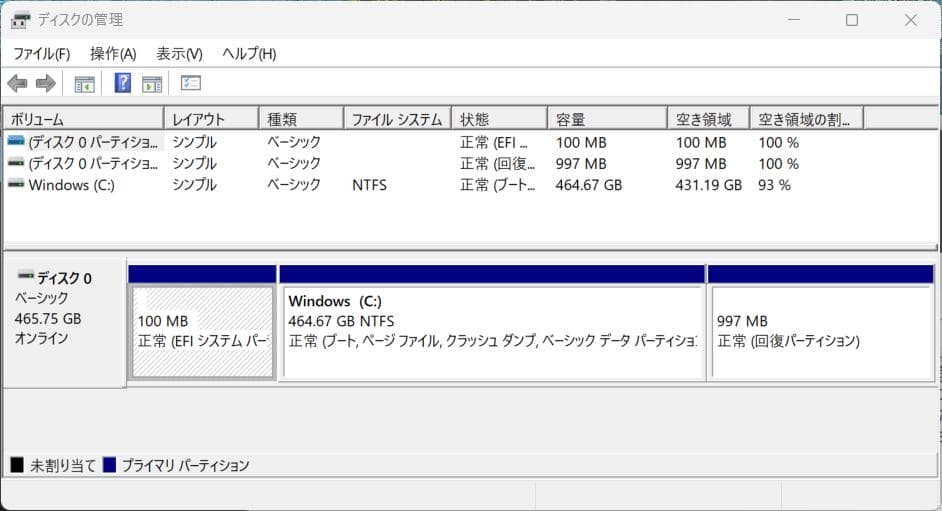The width and height of the screenshot is (942, 511).
Task: Click the Disk Management app icon in title bar
Action: coord(20,20)
